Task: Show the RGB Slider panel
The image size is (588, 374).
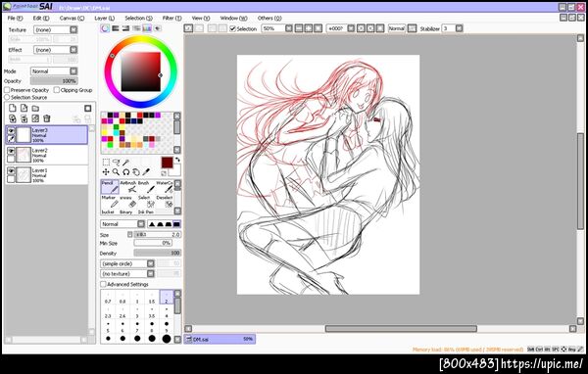Action: 116,28
